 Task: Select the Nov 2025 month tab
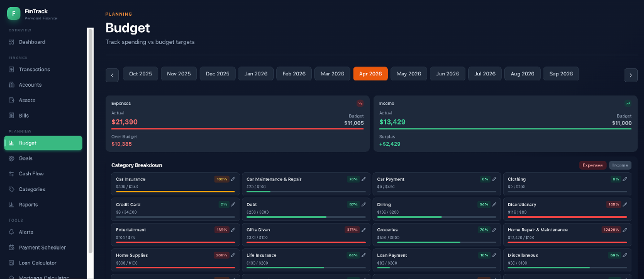tap(179, 74)
